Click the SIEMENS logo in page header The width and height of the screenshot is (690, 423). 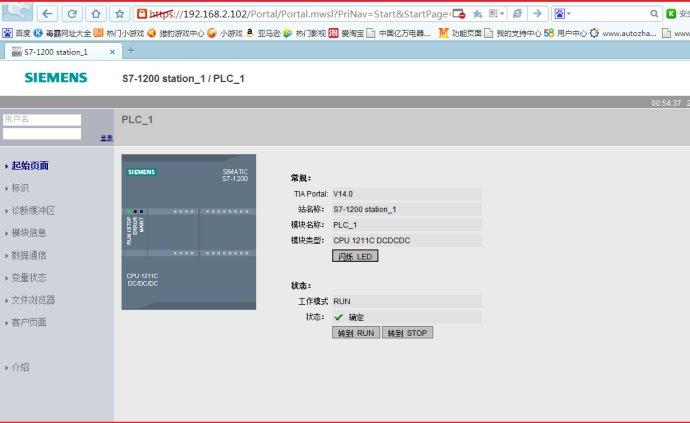coord(56,78)
